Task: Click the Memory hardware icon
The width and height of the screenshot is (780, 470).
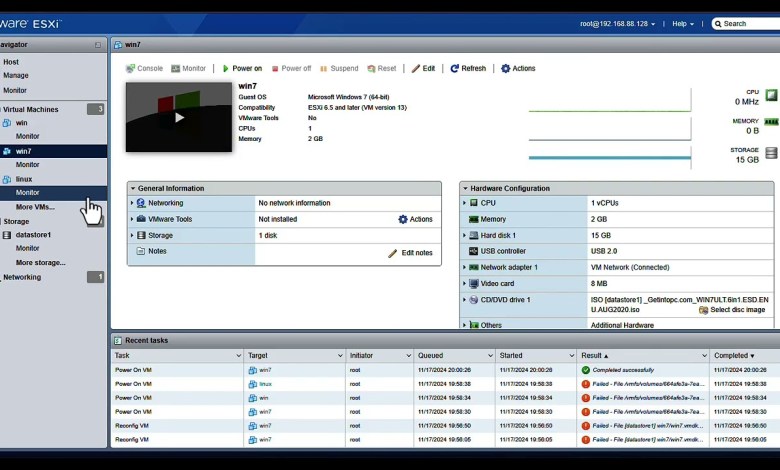Action: pos(474,219)
